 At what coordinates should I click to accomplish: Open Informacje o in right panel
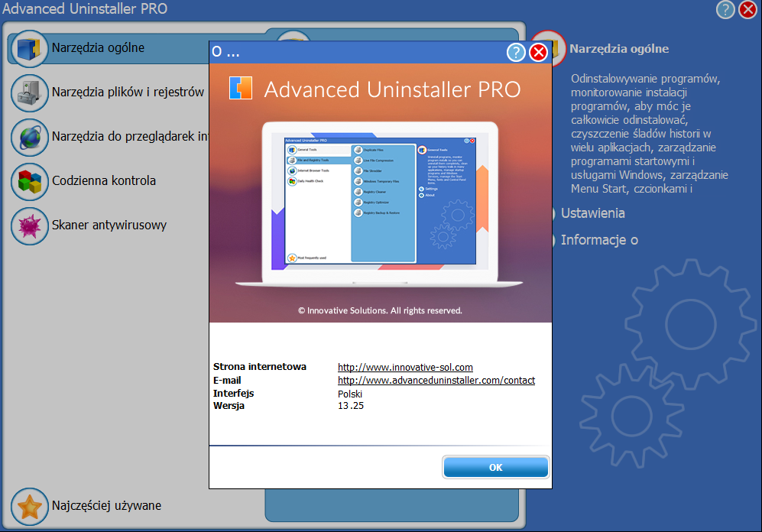point(599,240)
